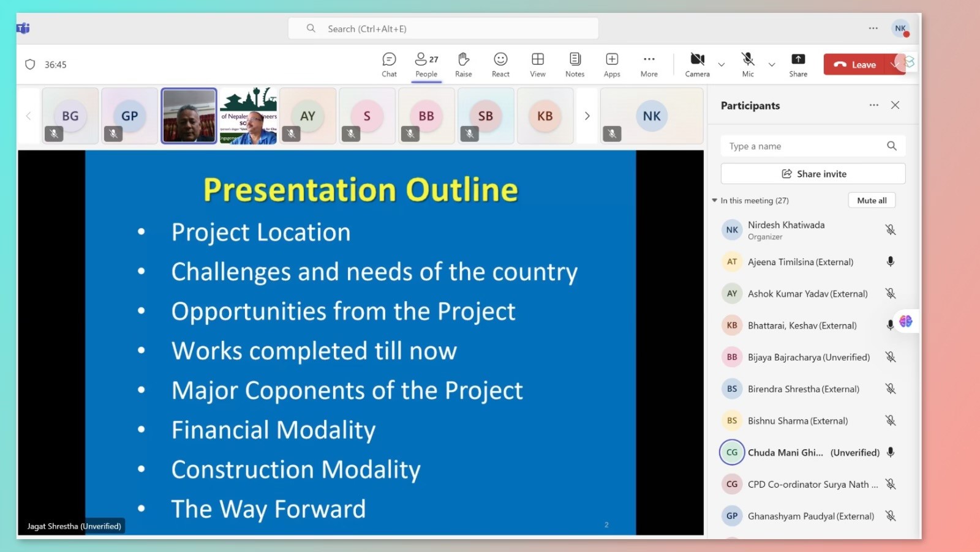Select the KB participant tile
The image size is (980, 552).
(545, 116)
